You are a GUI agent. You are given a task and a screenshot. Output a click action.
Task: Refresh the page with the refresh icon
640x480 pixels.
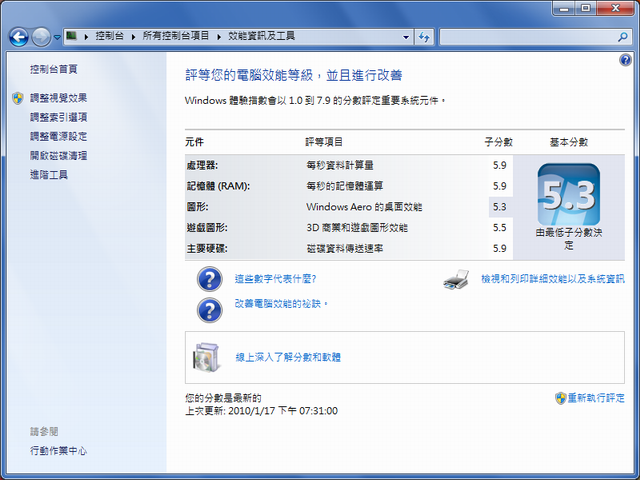[x=424, y=37]
